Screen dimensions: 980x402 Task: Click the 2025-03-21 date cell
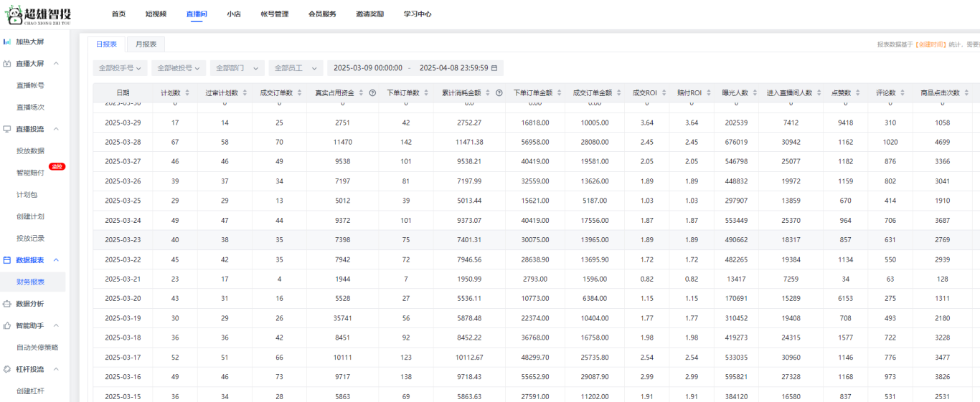pos(123,279)
